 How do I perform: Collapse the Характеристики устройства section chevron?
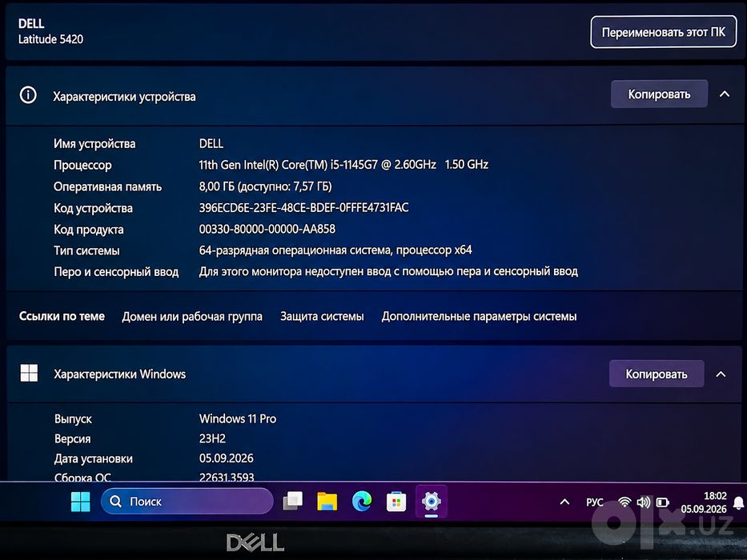coord(725,94)
